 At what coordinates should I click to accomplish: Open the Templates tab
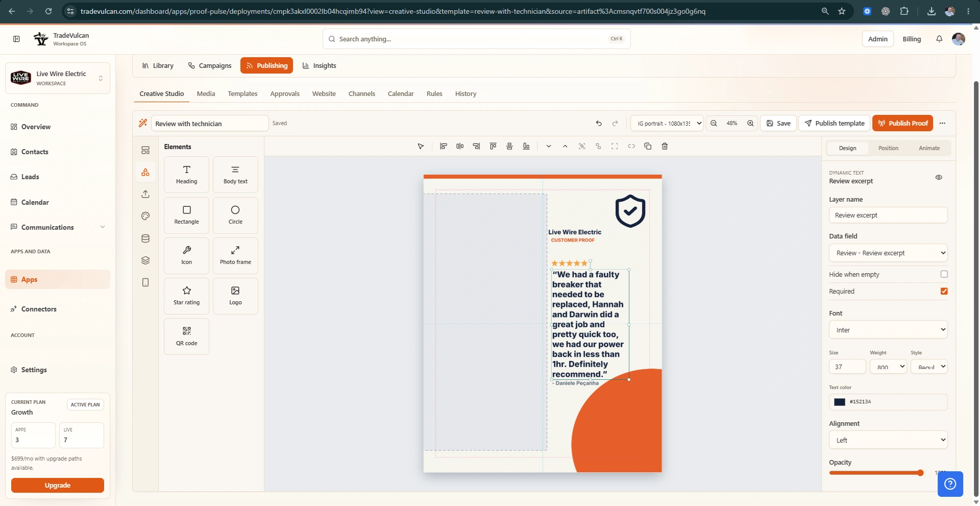tap(242, 94)
